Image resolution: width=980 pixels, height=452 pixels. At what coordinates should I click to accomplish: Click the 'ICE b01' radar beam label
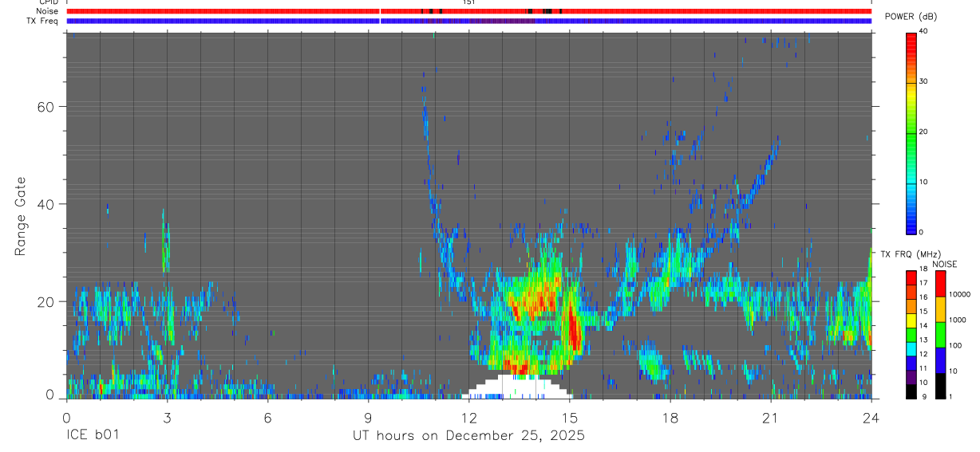pos(92,436)
